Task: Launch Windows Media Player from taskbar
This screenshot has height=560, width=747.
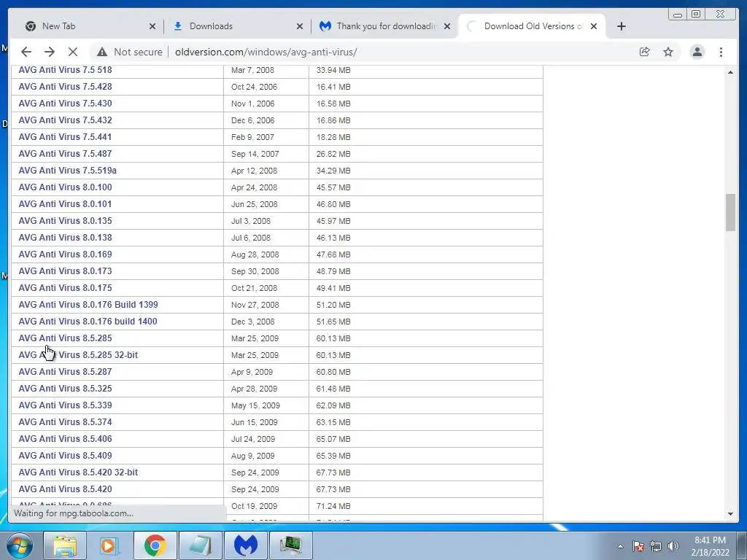Action: pos(109,545)
